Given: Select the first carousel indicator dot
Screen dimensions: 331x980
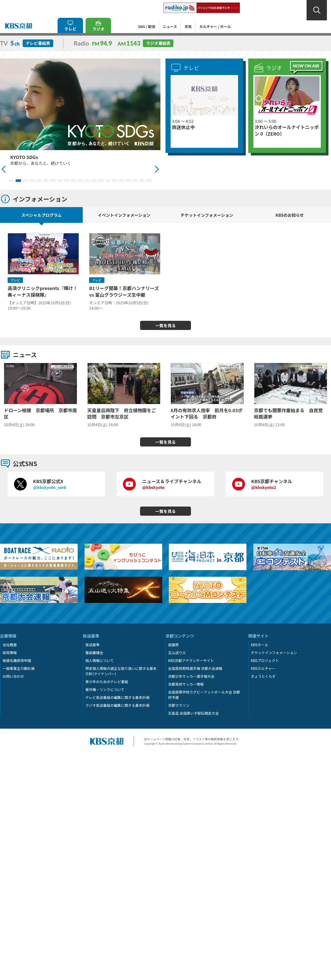Looking at the screenshot, I should (x=11, y=181).
